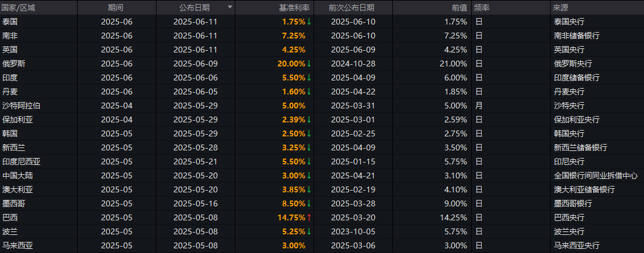Click the down arrow beside China mainland's 3.00% rate
This screenshot has width=644, height=253.
point(309,175)
